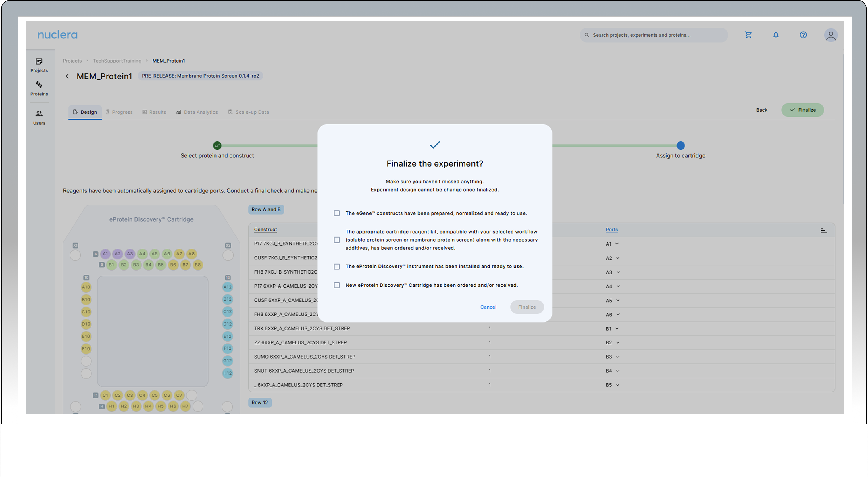The height and width of the screenshot is (491, 868).
Task: Check New eProtein Discovery Cartridge ordered checkbox
Action: pyautogui.click(x=336, y=285)
